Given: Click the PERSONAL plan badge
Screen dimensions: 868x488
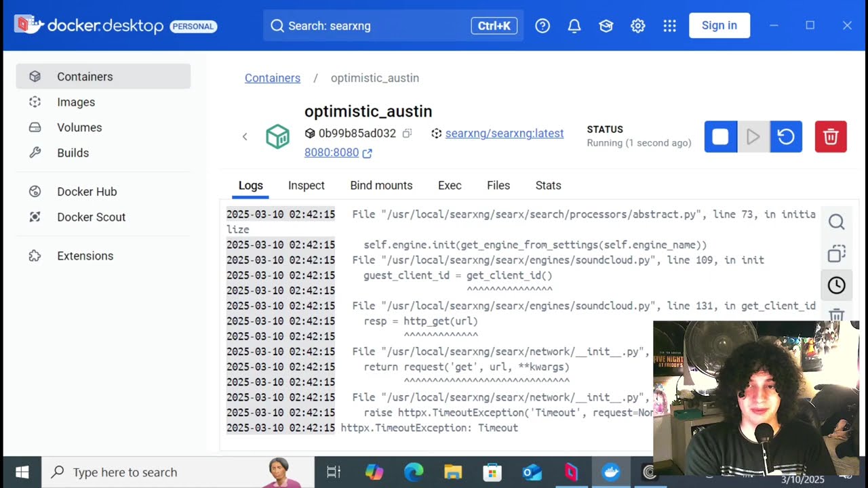Looking at the screenshot, I should pyautogui.click(x=193, y=26).
